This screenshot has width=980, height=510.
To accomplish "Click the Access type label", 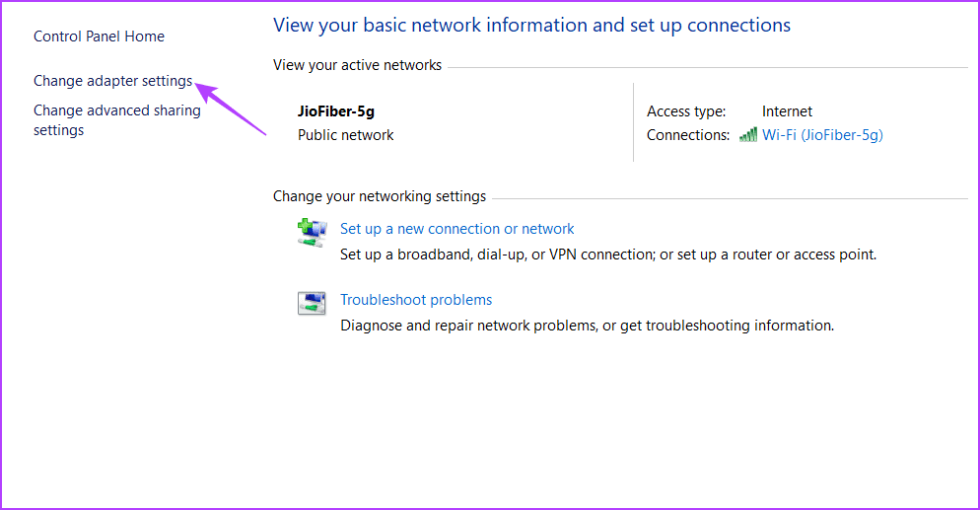I will (x=686, y=111).
